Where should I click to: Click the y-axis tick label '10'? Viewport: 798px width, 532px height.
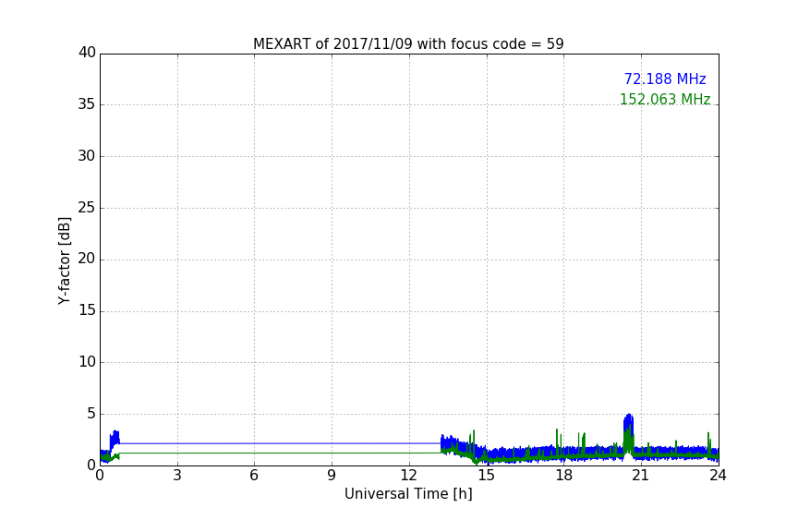pyautogui.click(x=87, y=362)
